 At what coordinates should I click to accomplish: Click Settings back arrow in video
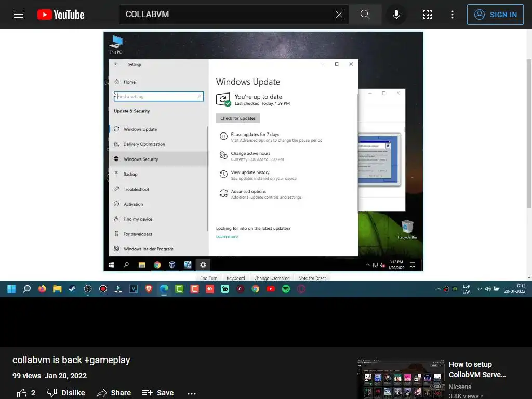(116, 64)
